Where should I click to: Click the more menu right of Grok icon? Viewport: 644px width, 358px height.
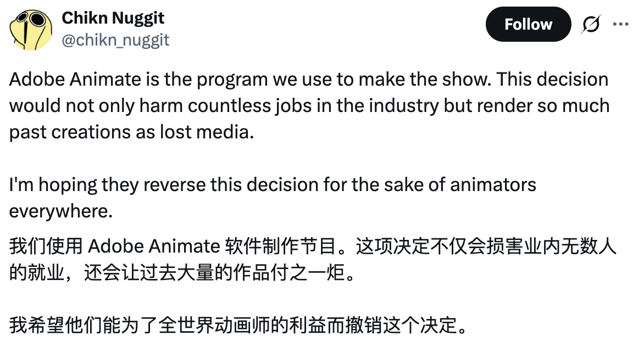click(621, 24)
